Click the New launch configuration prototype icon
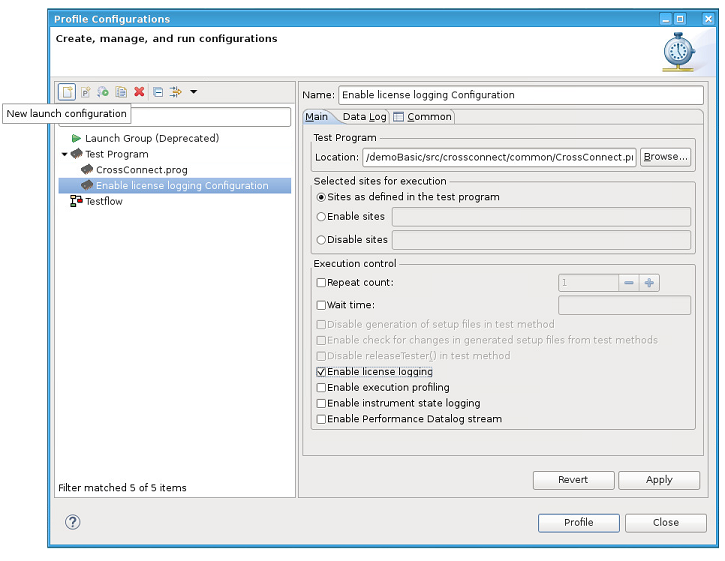This screenshot has height=561, width=725. coord(86,92)
